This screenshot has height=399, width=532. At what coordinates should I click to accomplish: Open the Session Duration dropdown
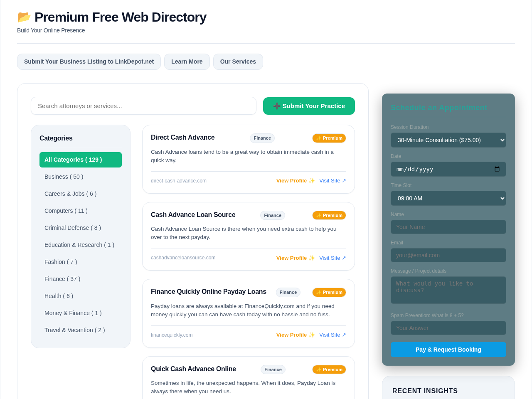click(448, 140)
